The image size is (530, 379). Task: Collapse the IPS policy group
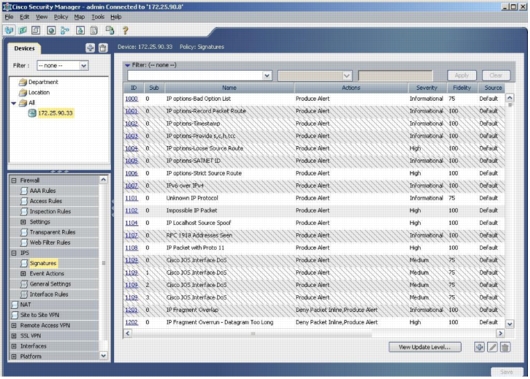point(14,253)
